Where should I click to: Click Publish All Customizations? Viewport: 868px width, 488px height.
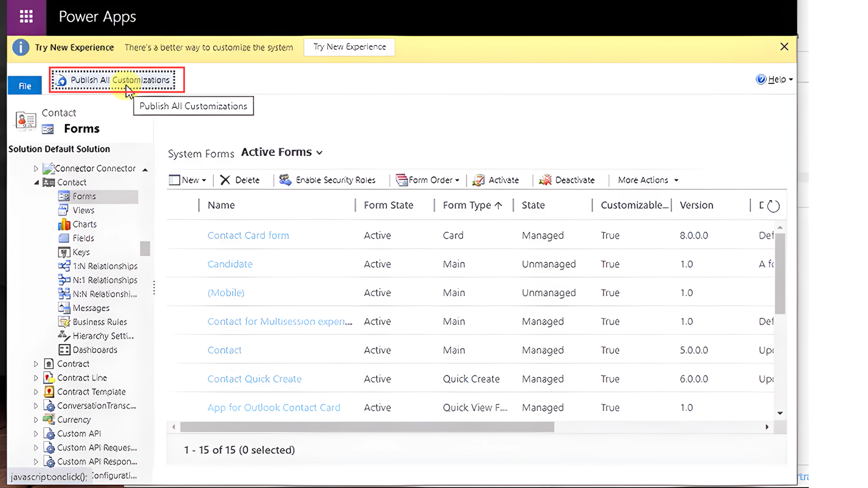pyautogui.click(x=113, y=80)
